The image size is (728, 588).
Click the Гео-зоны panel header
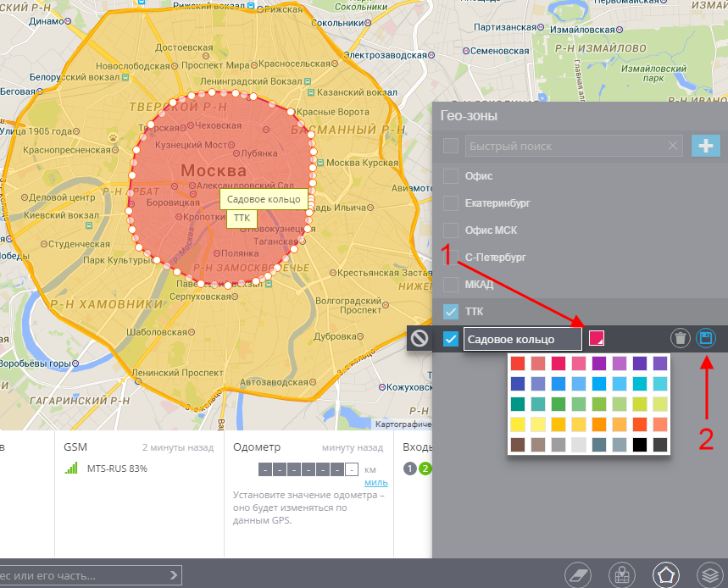click(x=469, y=115)
